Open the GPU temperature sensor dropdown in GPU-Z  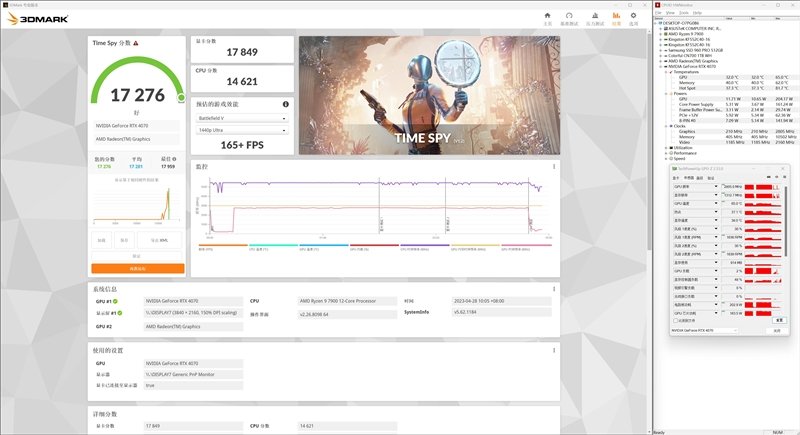pyautogui.click(x=716, y=203)
